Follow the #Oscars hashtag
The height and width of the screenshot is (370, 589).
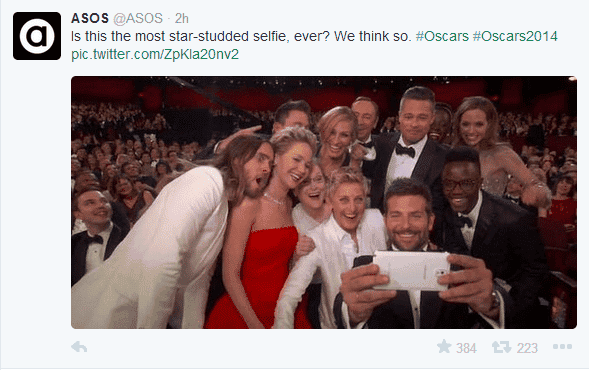[x=442, y=36]
